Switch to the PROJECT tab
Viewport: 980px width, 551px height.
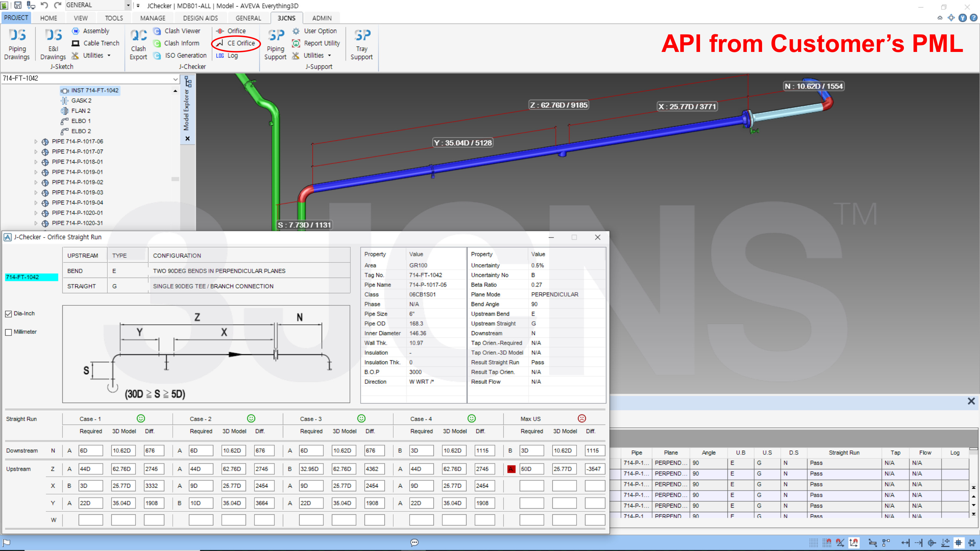(16, 18)
